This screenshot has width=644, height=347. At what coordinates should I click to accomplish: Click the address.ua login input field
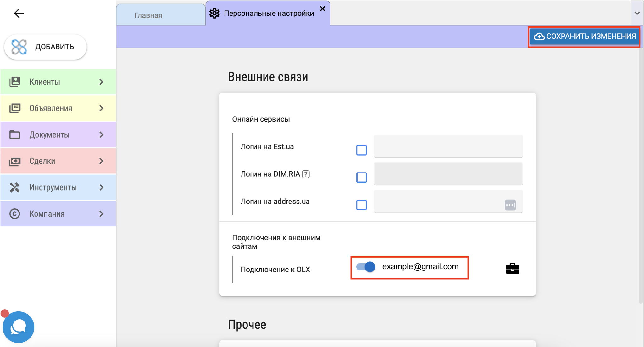click(x=448, y=201)
